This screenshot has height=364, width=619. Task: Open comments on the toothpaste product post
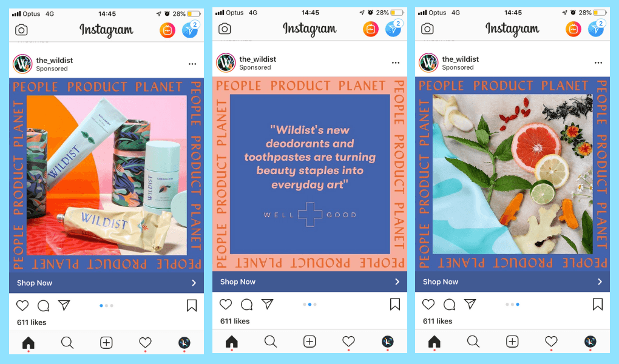click(44, 306)
